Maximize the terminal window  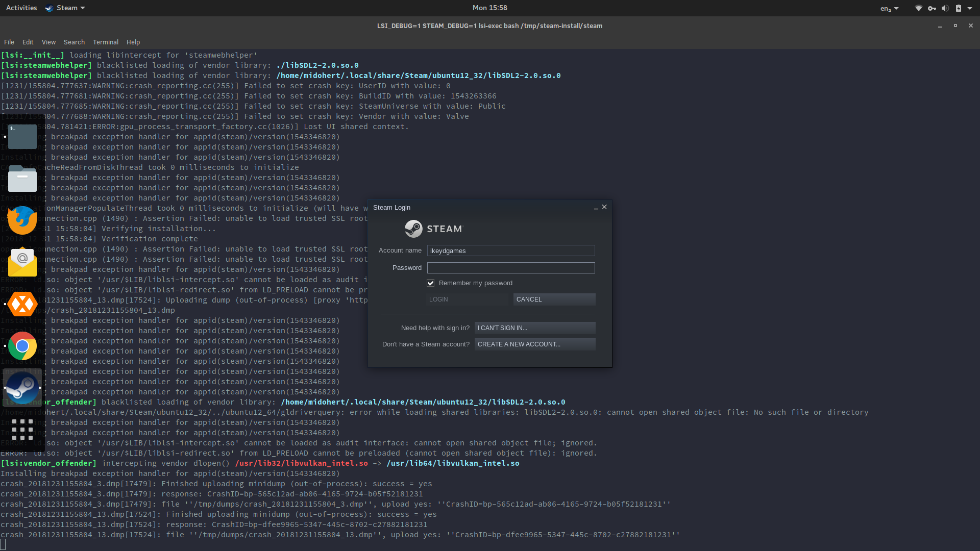(955, 26)
